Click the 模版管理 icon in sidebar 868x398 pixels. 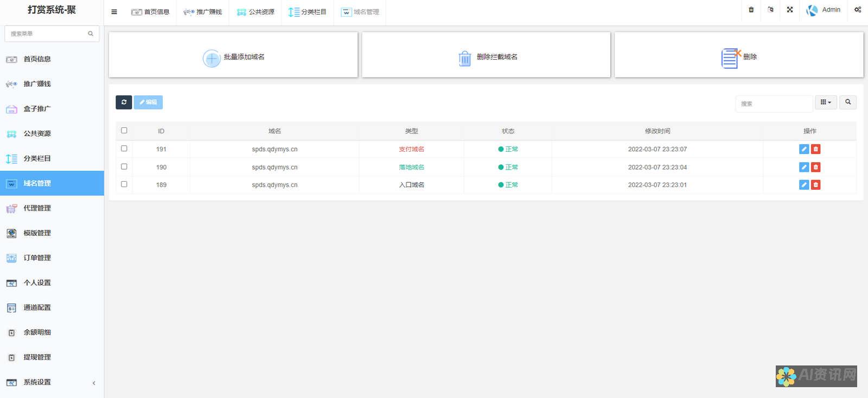[11, 233]
